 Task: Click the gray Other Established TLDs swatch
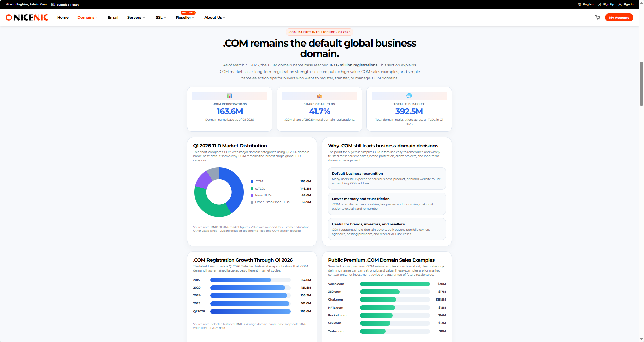[x=252, y=202]
